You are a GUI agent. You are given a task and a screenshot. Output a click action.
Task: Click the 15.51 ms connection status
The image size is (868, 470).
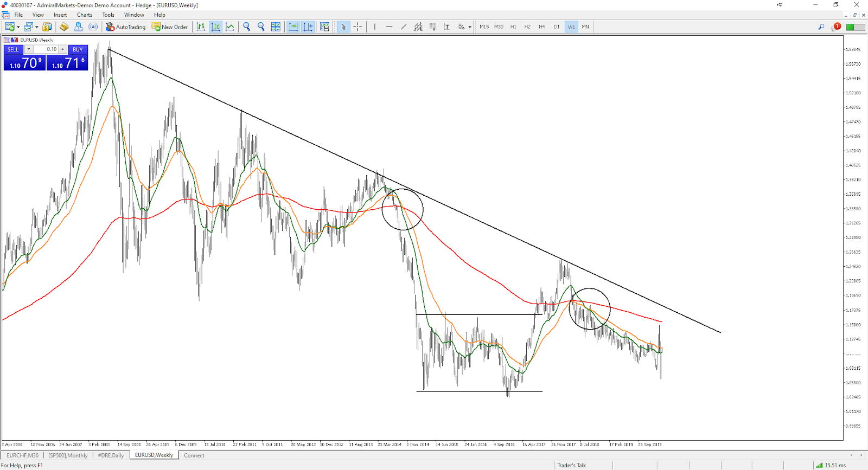pos(831,465)
